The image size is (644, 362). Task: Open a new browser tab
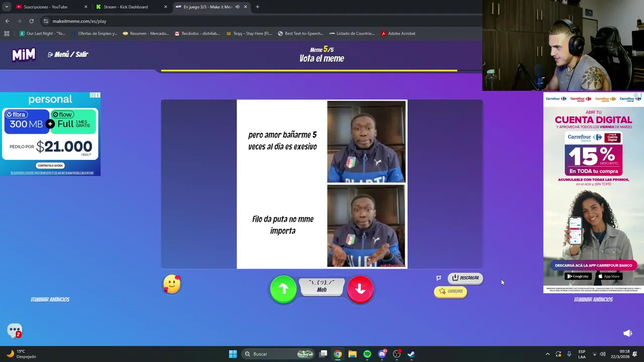click(258, 7)
